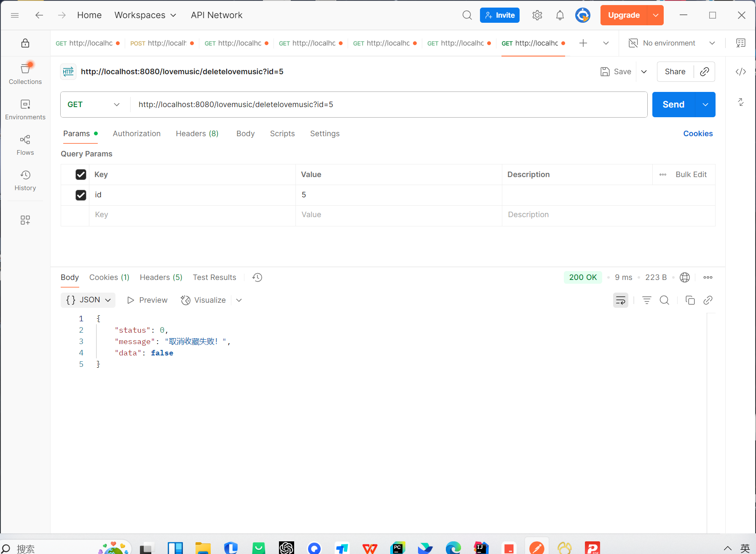Open Environments in the sidebar
The height and width of the screenshot is (554, 756).
click(25, 110)
